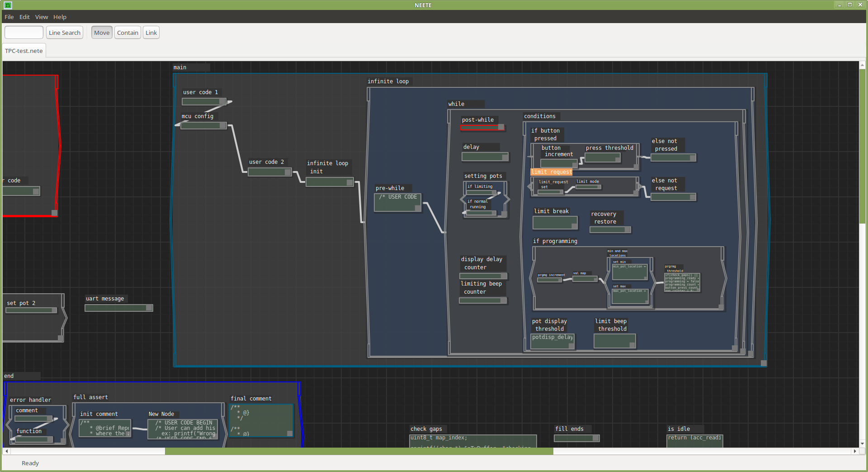Click the search input field
Screen dimensions: 868x472
24,32
